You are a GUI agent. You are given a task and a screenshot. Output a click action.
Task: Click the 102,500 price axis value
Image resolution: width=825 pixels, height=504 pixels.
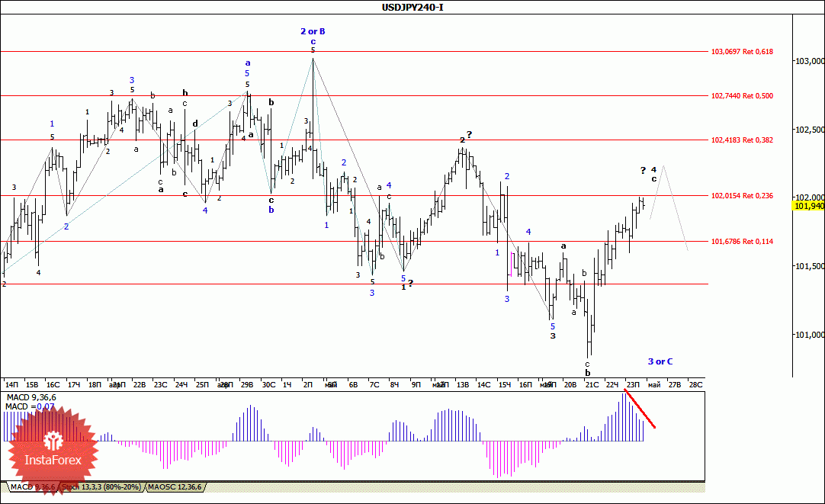pos(809,130)
